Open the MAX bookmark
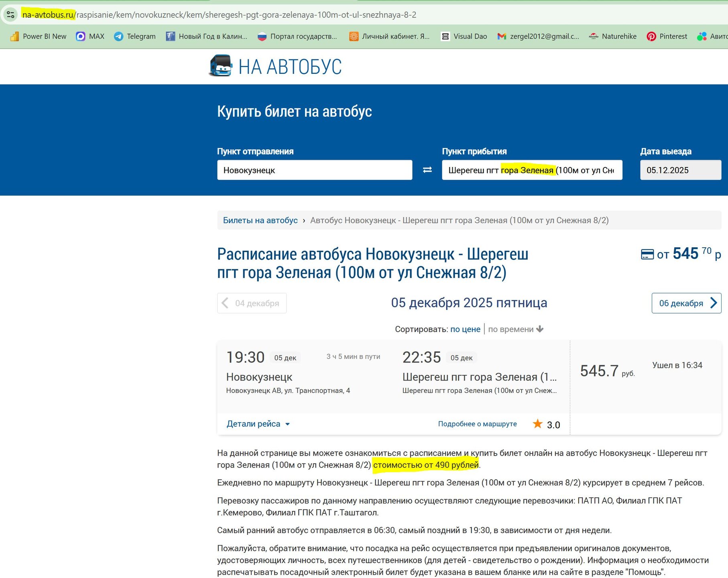This screenshot has height=578, width=728. [x=90, y=37]
